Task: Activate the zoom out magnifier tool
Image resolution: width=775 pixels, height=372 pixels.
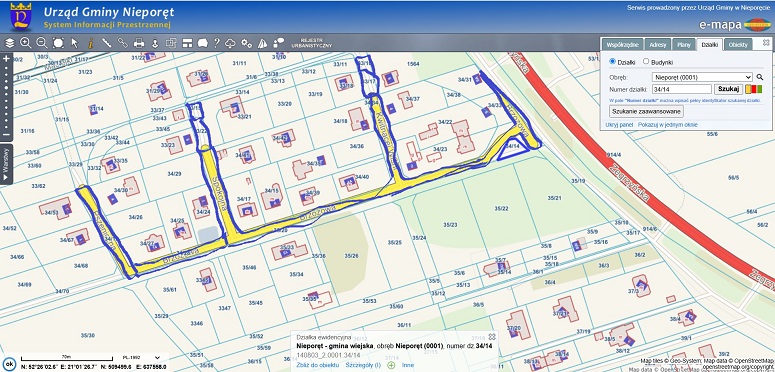Action: pos(42,43)
